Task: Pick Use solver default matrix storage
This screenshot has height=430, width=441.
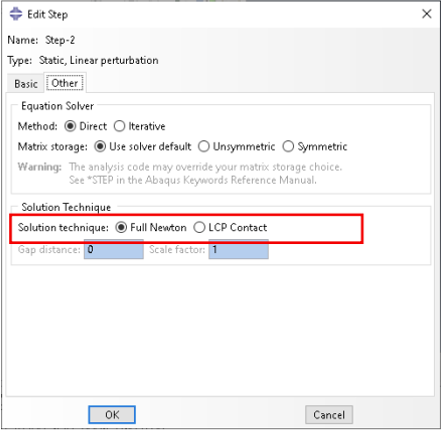Action: coord(100,147)
